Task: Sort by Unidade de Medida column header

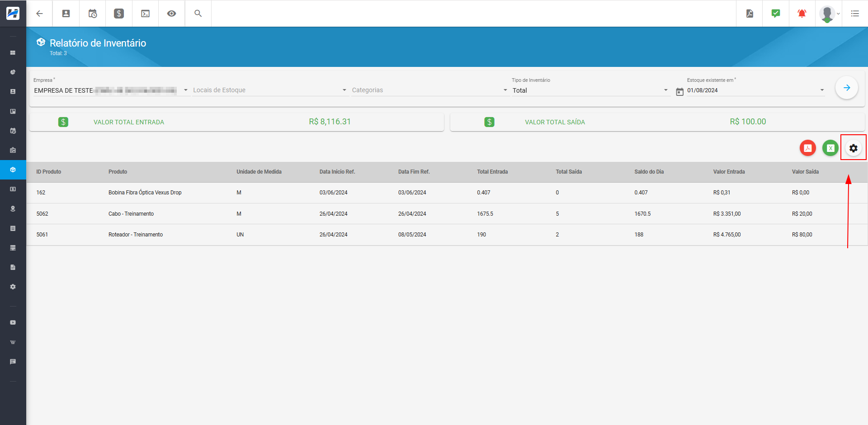Action: pos(259,172)
